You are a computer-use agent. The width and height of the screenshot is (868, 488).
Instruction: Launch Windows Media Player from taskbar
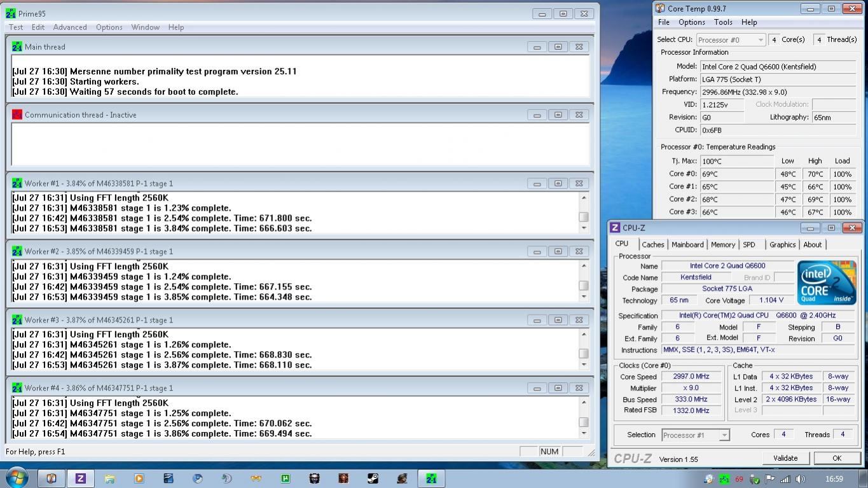139,478
